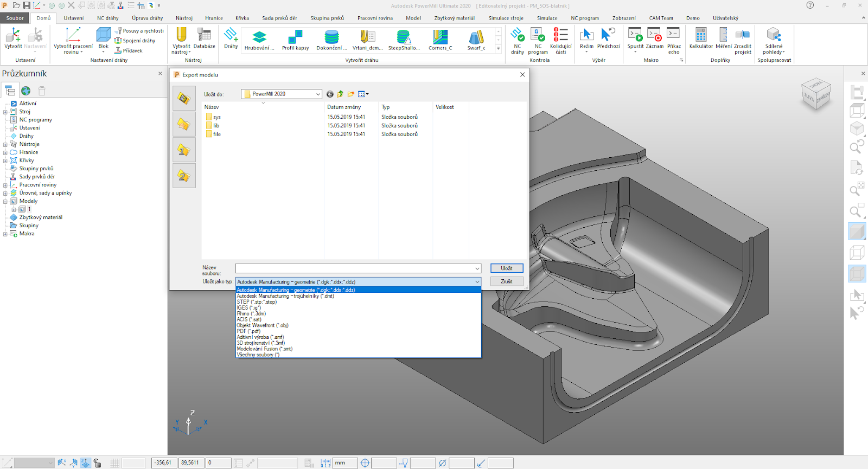Viewport: 868px width, 469px height.
Task: Select Všechny soubory (*) option
Action: pyautogui.click(x=359, y=355)
